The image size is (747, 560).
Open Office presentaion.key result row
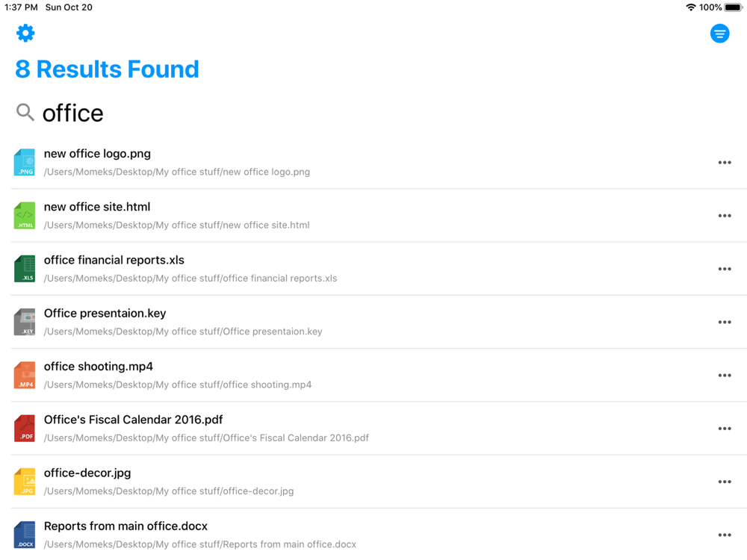pyautogui.click(x=105, y=314)
